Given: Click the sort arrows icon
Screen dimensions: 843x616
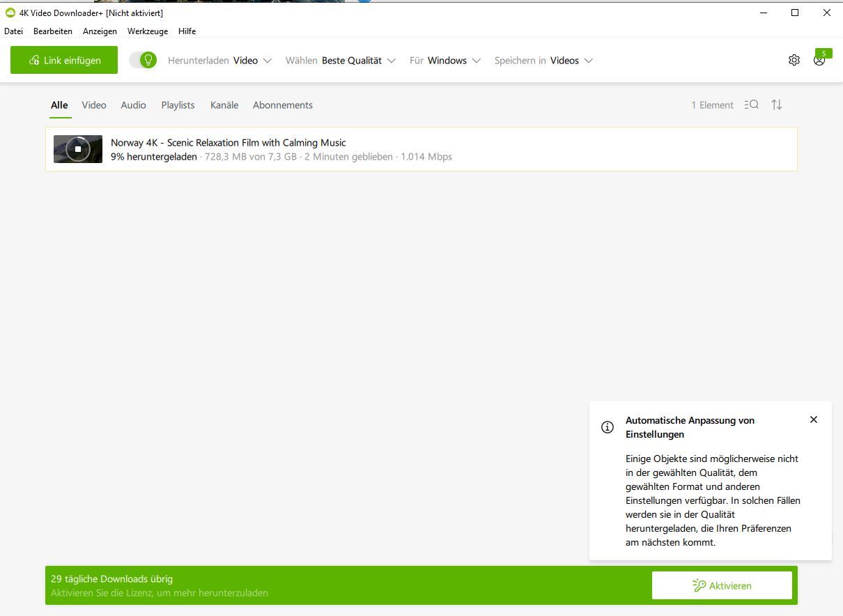Looking at the screenshot, I should click(x=777, y=105).
